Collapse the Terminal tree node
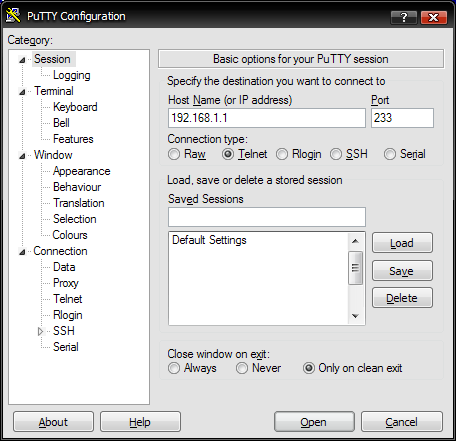 click(x=22, y=92)
